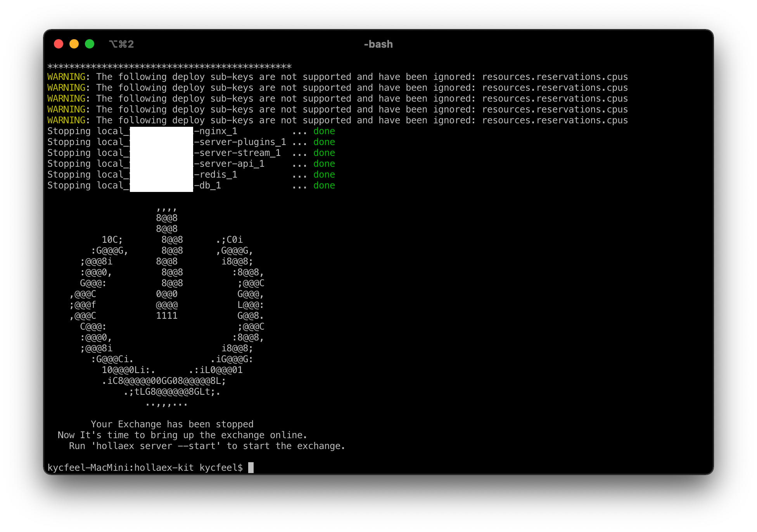This screenshot has width=757, height=532.
Task: Click green done on the server-api_1 line
Action: (324, 164)
